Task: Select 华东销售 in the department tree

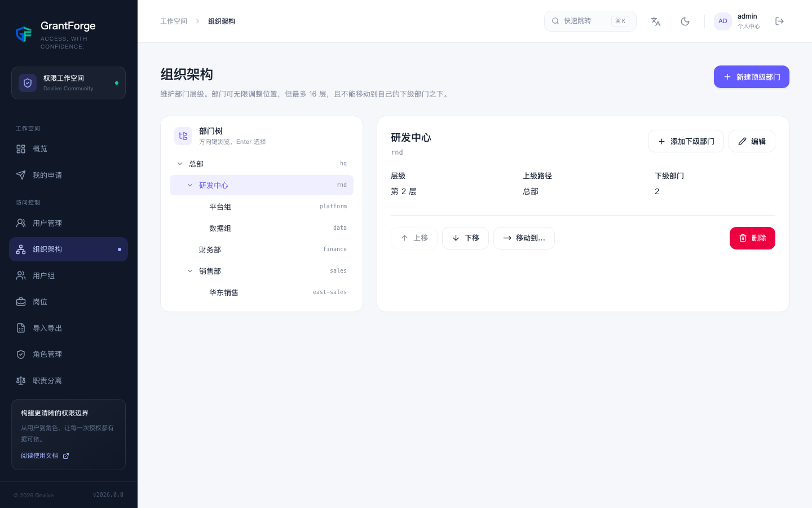Action: click(x=262, y=292)
